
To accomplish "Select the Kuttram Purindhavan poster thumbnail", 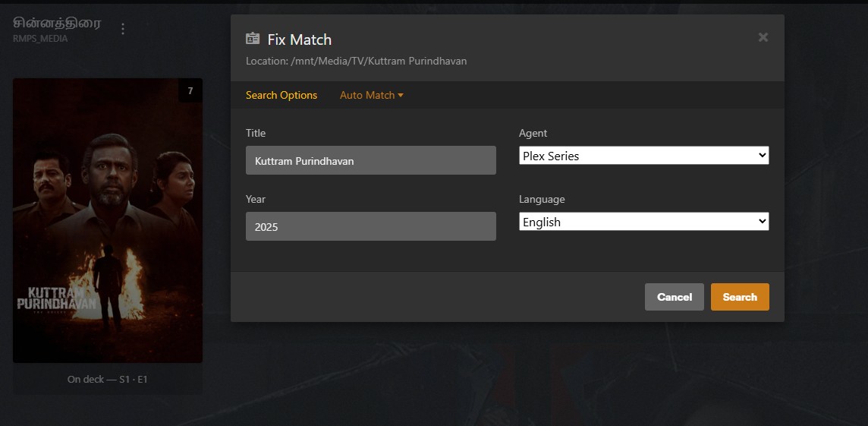I will tap(108, 220).
